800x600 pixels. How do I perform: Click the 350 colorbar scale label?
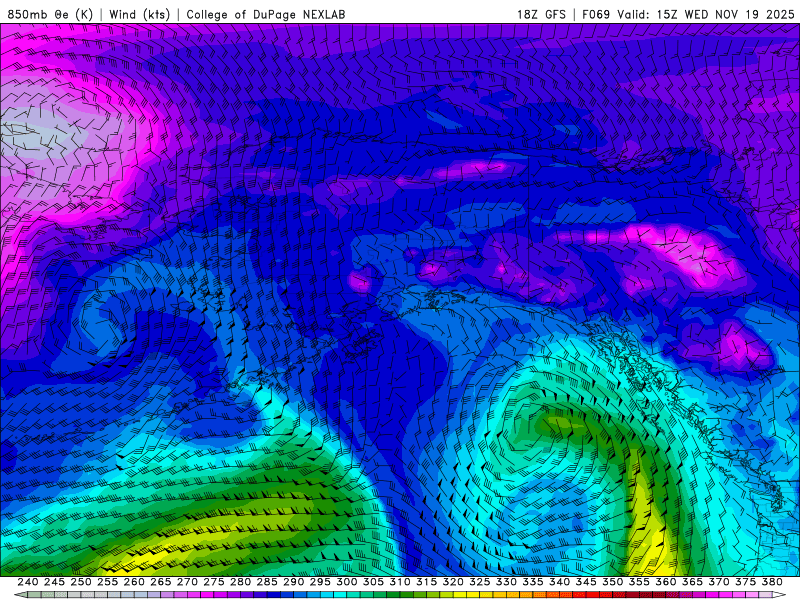tap(612, 582)
